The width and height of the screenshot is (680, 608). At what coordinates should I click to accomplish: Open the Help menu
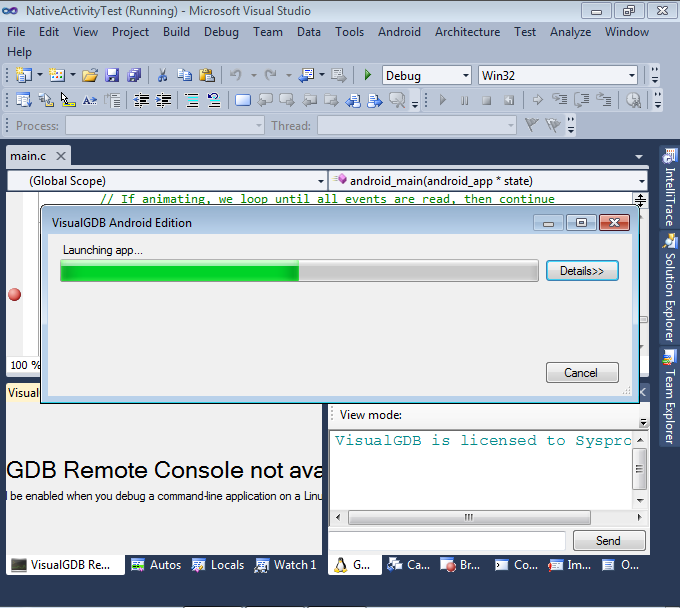click(x=20, y=52)
